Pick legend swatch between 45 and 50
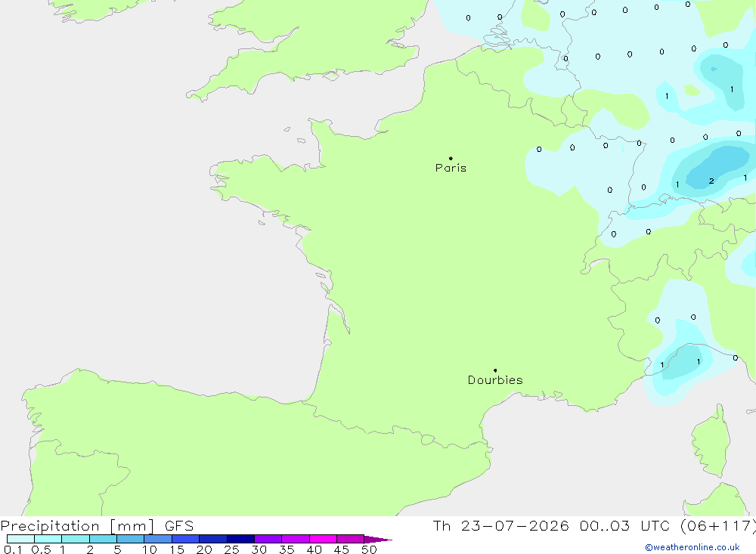This screenshot has height=554, width=756. tap(351, 539)
